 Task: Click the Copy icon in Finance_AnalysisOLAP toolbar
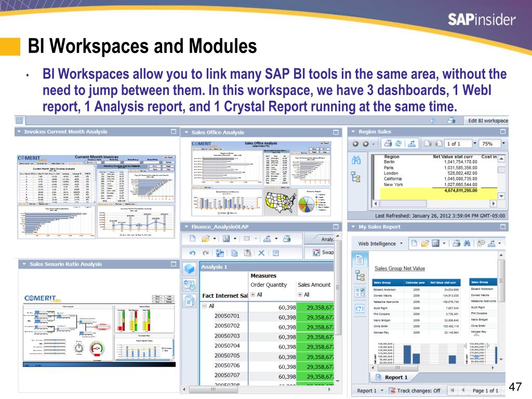point(234,253)
